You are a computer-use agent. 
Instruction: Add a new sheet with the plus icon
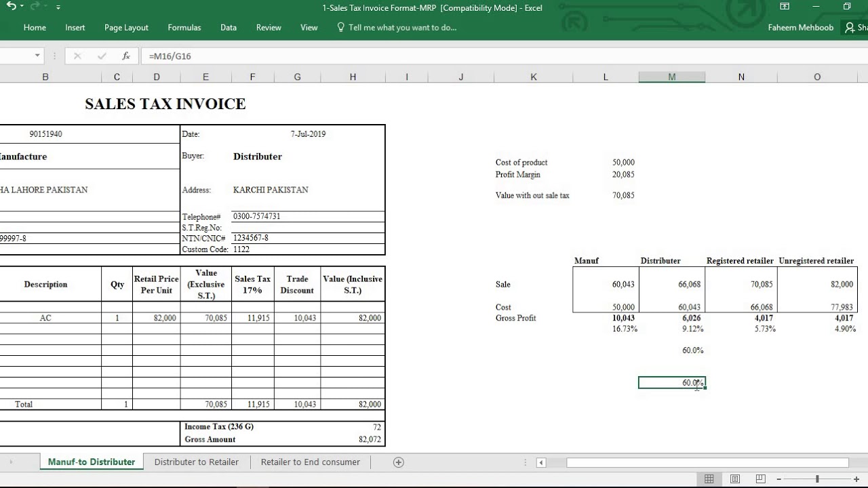pyautogui.click(x=398, y=462)
